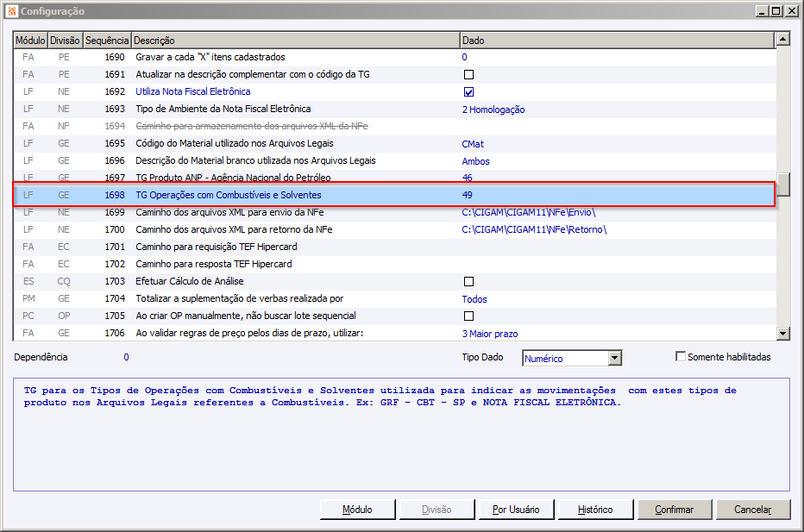
Task: Click path C:\CIGAM\CIGAM11\NFe\Envio\
Action: pos(529,213)
